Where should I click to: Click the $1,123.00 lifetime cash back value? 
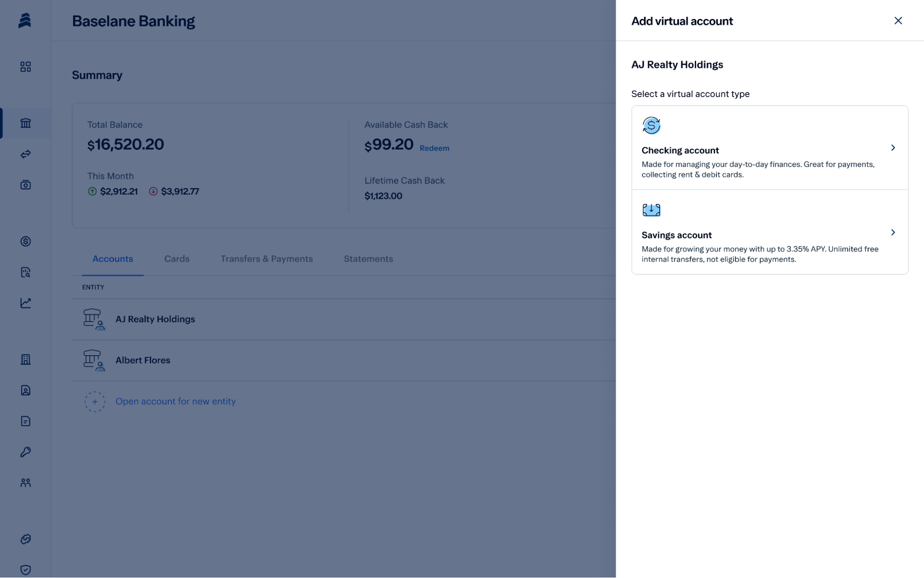click(x=383, y=196)
